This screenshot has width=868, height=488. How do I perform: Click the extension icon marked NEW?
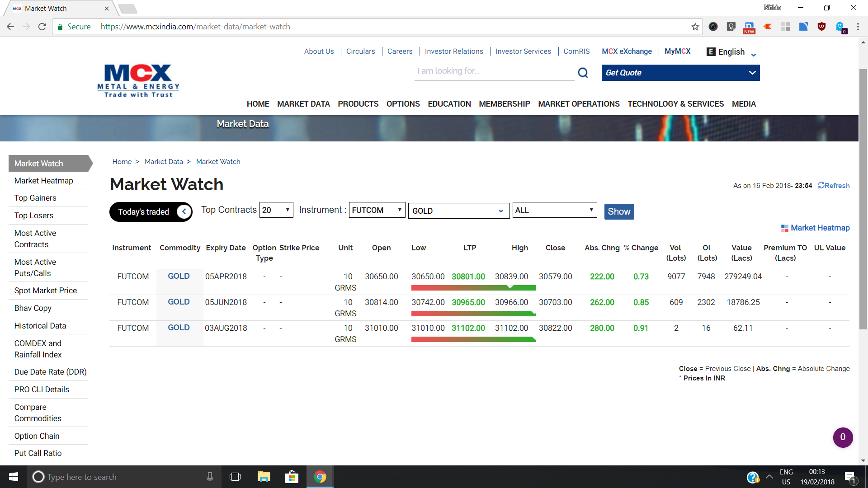749,28
